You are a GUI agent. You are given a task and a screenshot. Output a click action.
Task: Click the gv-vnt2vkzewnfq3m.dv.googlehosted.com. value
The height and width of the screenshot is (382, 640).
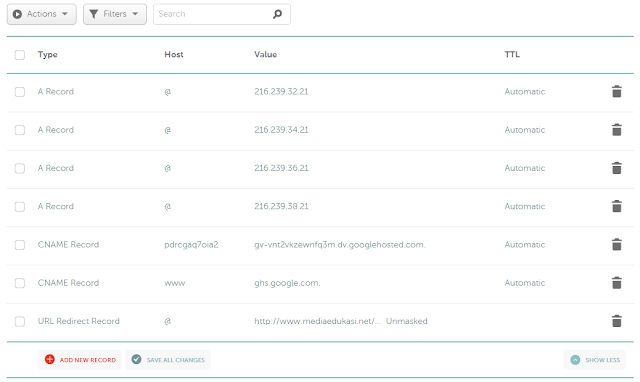click(340, 244)
